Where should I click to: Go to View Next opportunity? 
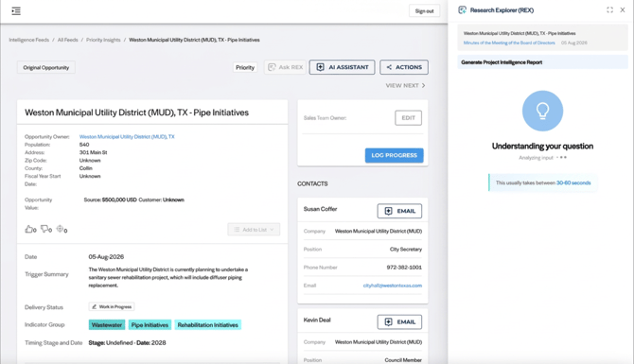pos(405,86)
